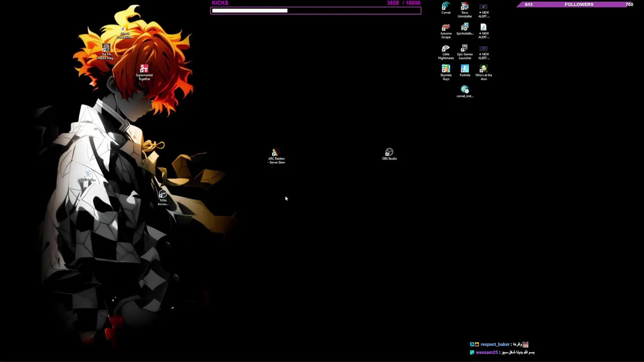Select the Supermarket Together shortcut
Image resolution: width=644 pixels, height=362 pixels.
coord(144,72)
